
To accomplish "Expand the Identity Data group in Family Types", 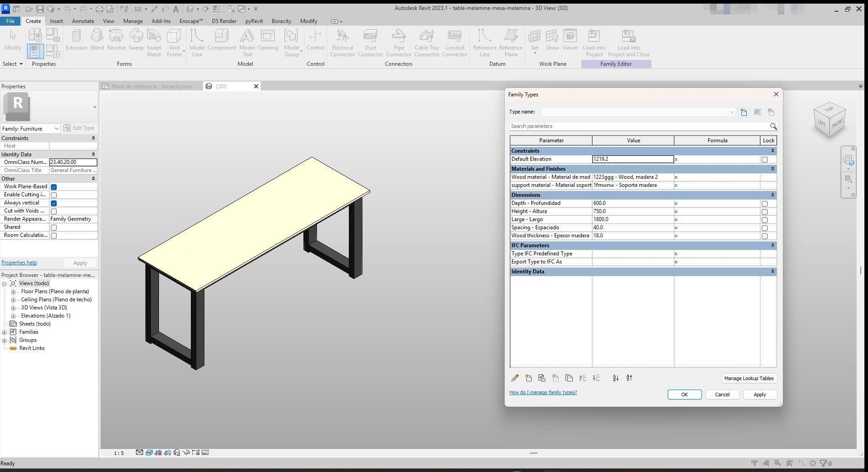I will tap(773, 272).
